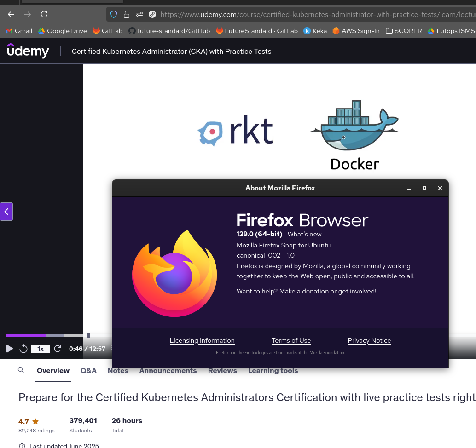Click the 26 hours total text
Viewport: 476px width, 448px height.
click(x=127, y=421)
